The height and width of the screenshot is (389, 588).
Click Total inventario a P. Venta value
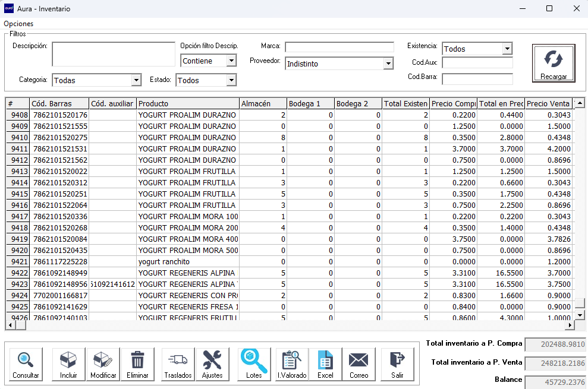click(555, 363)
